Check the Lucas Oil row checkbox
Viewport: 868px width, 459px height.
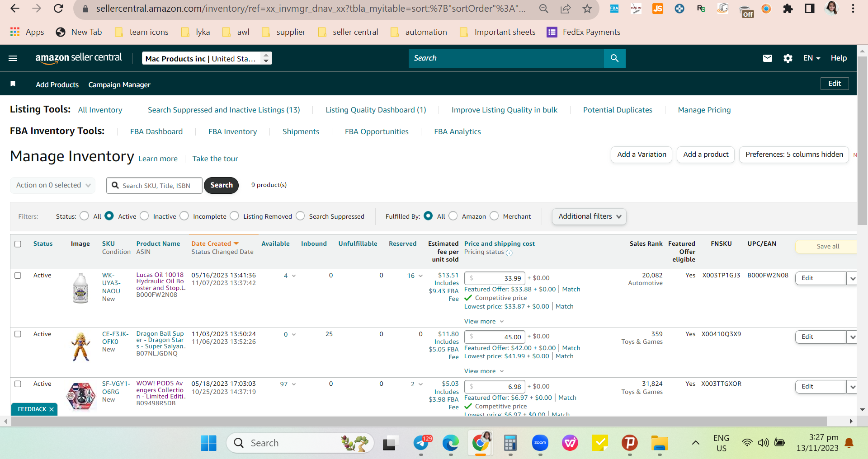pyautogui.click(x=18, y=276)
